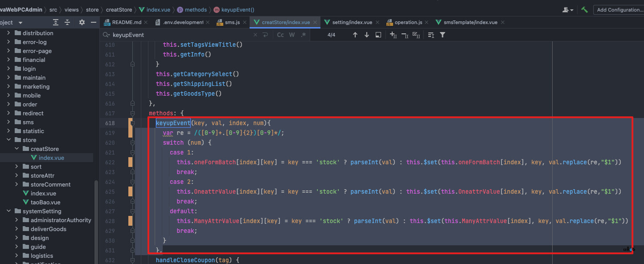
Task: Click Add Configuration button
Action: pos(620,9)
